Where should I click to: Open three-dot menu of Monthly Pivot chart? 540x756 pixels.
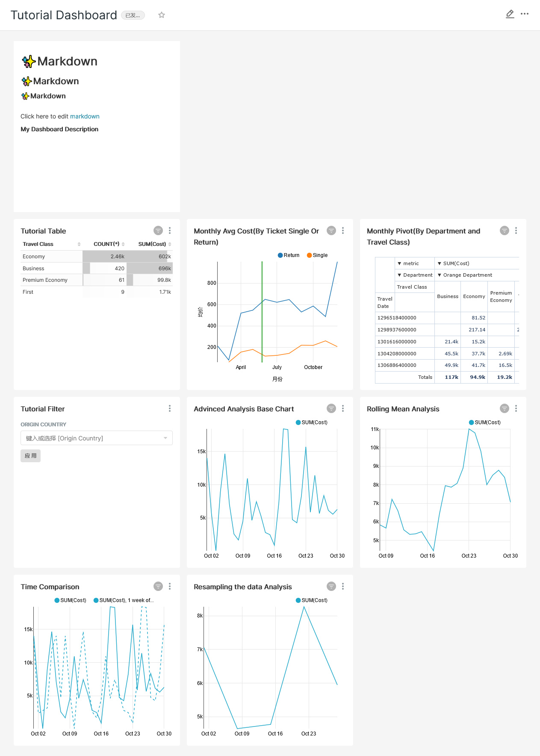click(x=516, y=230)
